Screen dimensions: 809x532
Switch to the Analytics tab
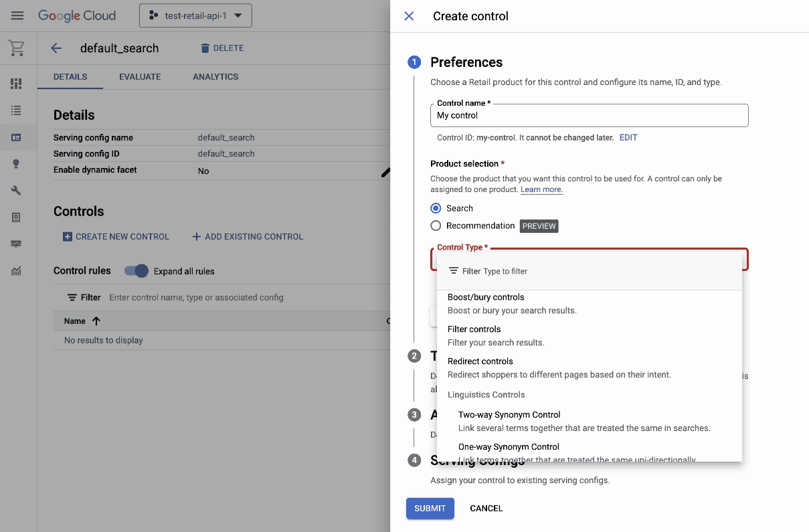pos(215,77)
